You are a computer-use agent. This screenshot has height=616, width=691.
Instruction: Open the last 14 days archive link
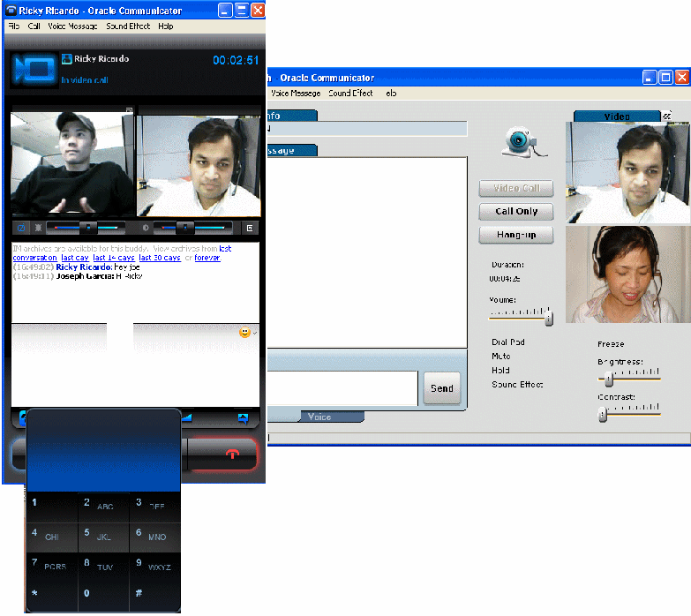pyautogui.click(x=114, y=258)
